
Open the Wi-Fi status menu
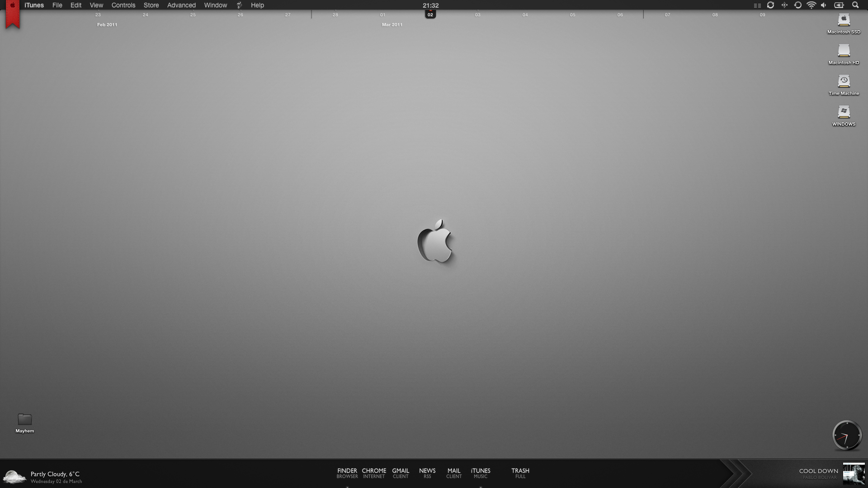click(811, 5)
